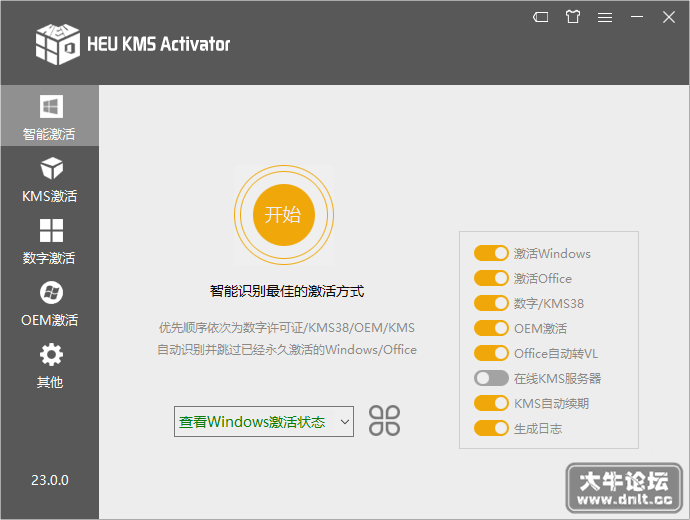Click the 智能识别最佳的激活方式 heading
The image size is (690, 520).
tap(287, 291)
